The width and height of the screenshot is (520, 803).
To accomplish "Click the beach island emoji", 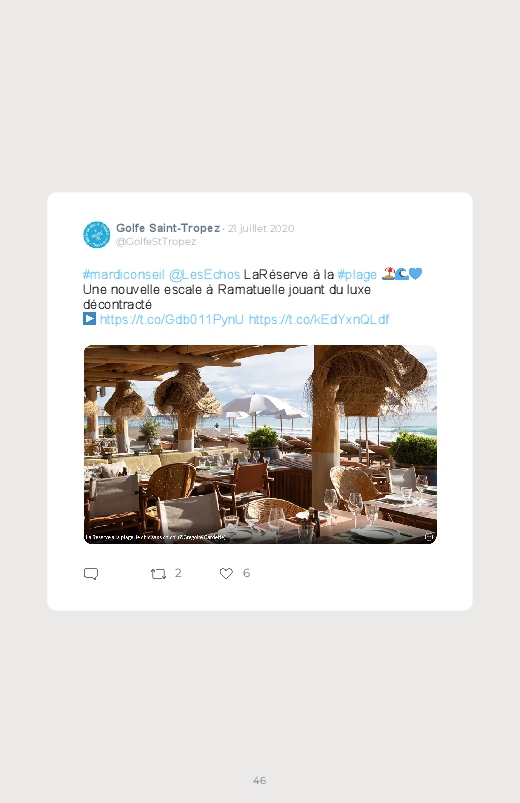I will coord(388,274).
